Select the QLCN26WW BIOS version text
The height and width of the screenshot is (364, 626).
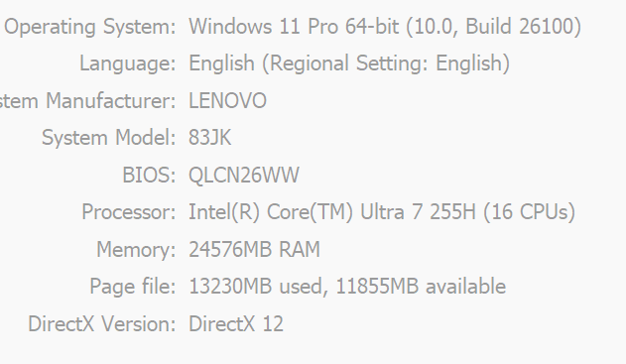(244, 175)
